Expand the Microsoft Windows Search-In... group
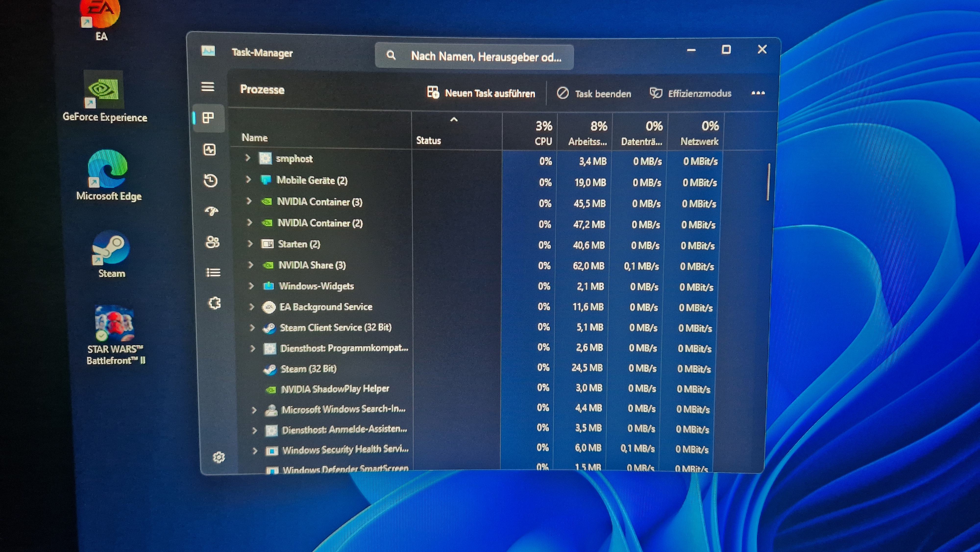Viewport: 980px width, 552px height. click(254, 410)
